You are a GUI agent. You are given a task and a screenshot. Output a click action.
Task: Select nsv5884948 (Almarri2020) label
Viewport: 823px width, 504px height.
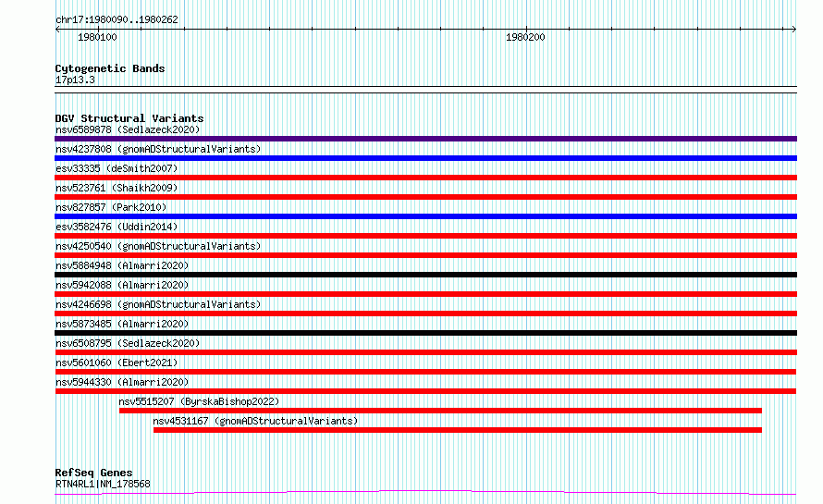tap(122, 265)
